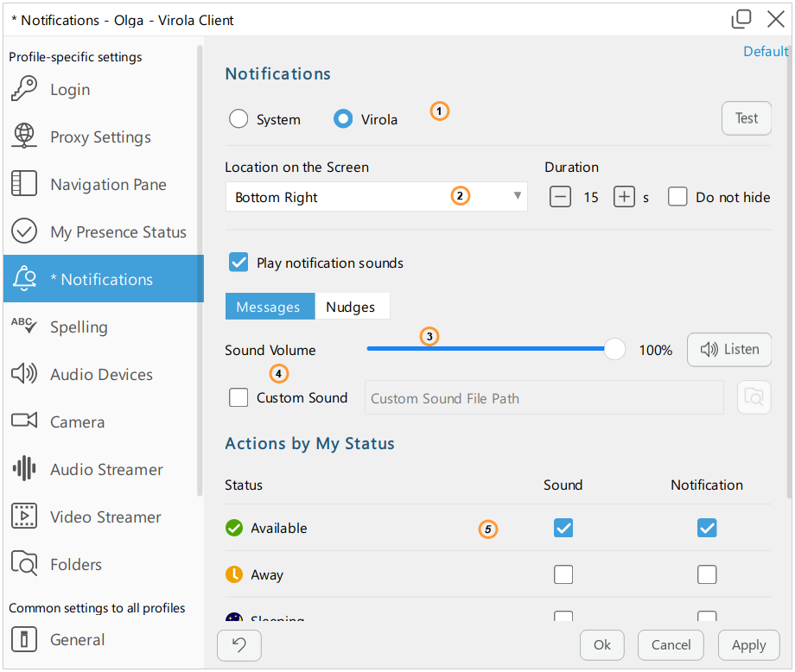Viewport: 795px width, 672px height.
Task: Open Audio Streamer waveform icon
Action: pyautogui.click(x=24, y=468)
